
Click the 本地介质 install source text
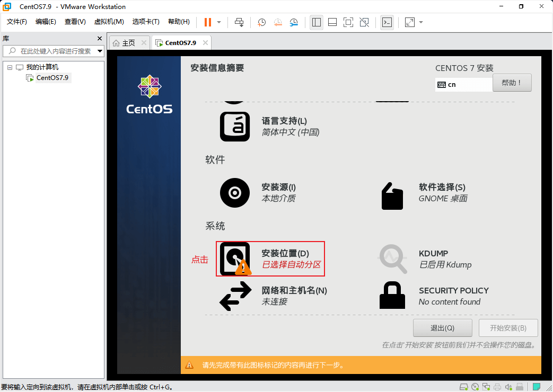pos(278,199)
